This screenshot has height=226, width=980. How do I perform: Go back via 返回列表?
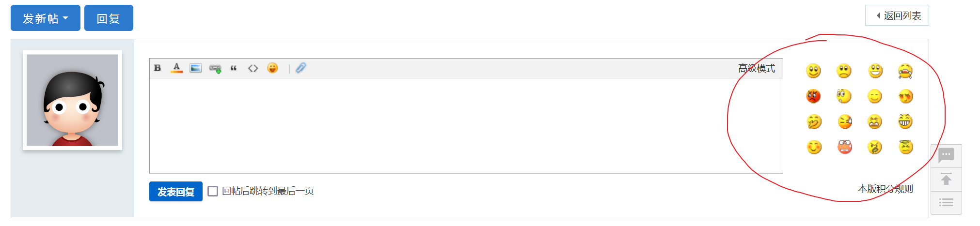pos(897,15)
